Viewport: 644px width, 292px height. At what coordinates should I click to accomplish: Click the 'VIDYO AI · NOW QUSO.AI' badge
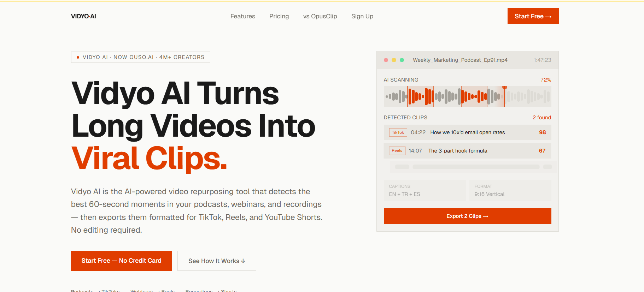click(x=141, y=57)
